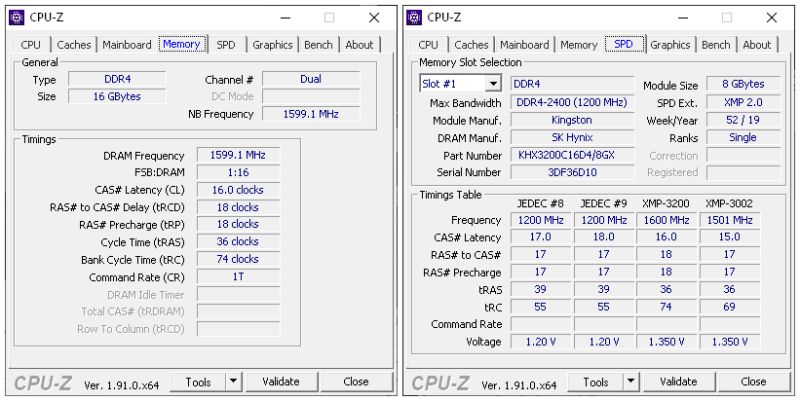Minimize the right CPU-Z window
The image size is (800, 401).
(683, 18)
